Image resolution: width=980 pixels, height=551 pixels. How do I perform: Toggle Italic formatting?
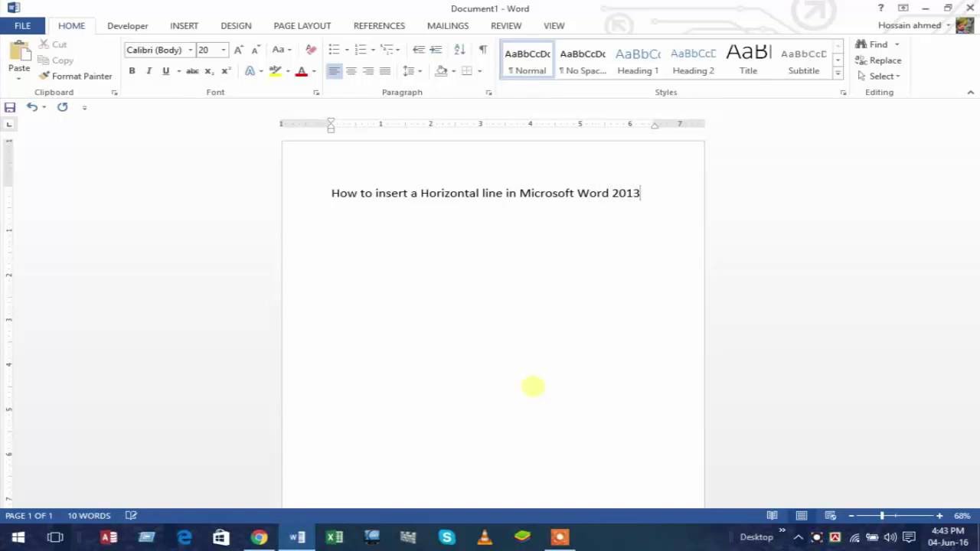click(149, 70)
